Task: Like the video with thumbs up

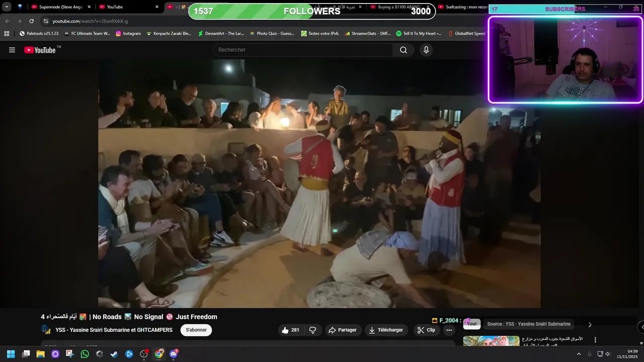Action: tap(290, 330)
